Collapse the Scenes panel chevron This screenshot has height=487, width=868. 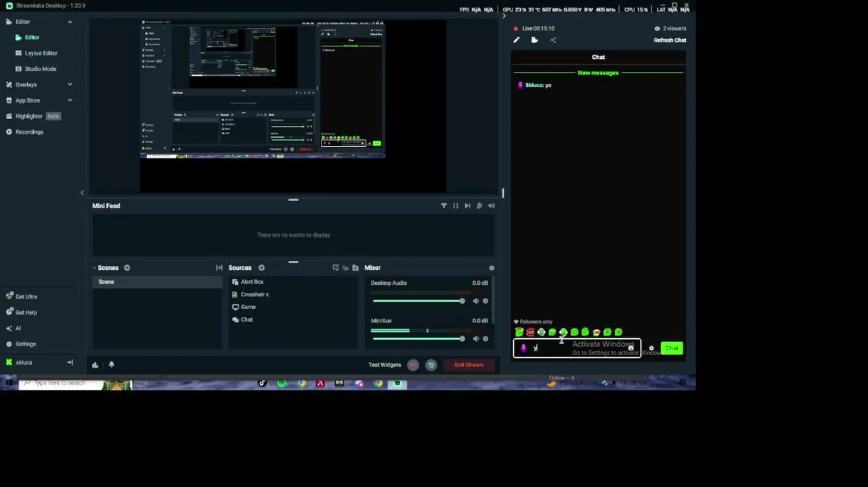(94, 268)
